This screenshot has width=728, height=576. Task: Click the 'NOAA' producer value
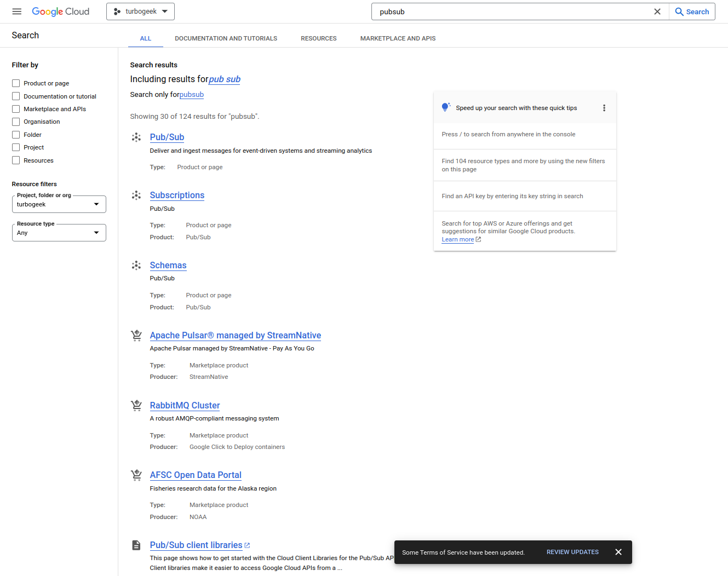tap(198, 517)
